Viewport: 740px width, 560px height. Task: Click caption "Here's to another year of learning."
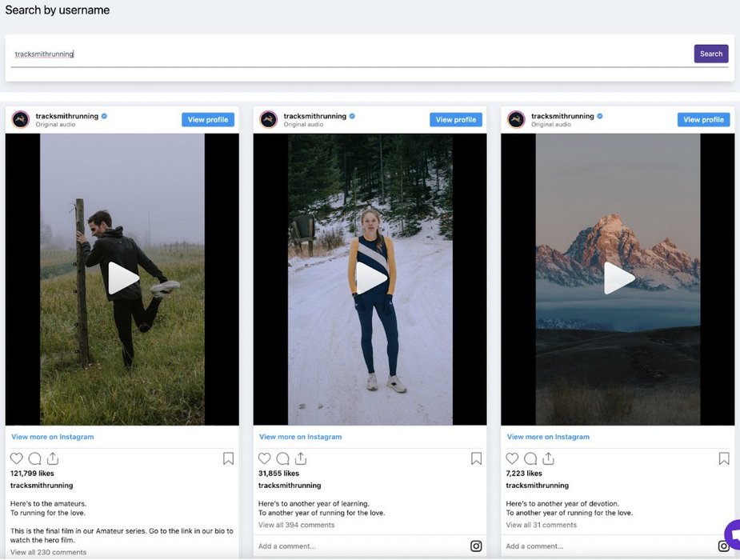tap(314, 503)
